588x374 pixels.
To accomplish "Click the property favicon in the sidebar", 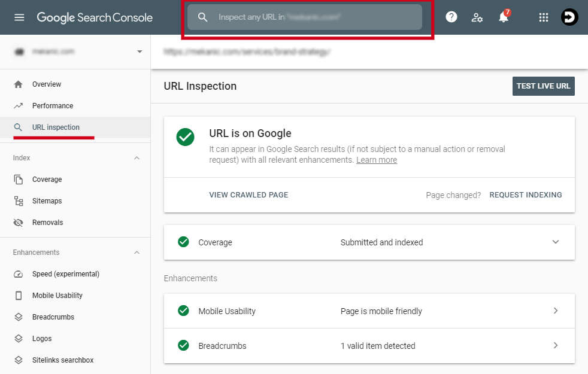I will tap(19, 51).
